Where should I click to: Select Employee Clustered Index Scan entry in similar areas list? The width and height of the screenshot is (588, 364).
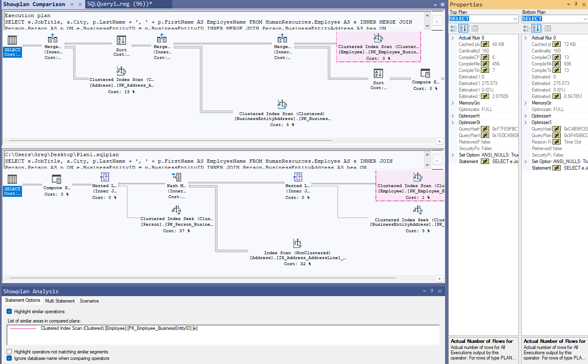[119, 328]
